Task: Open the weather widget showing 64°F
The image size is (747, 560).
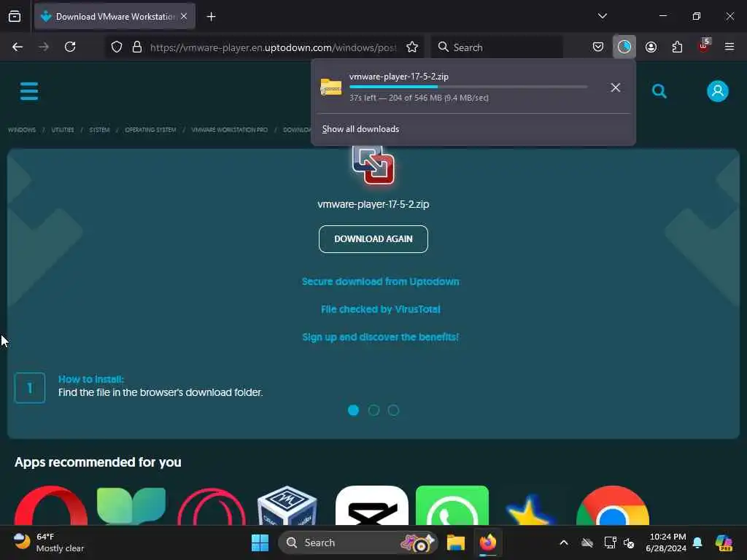Action: pyautogui.click(x=48, y=542)
